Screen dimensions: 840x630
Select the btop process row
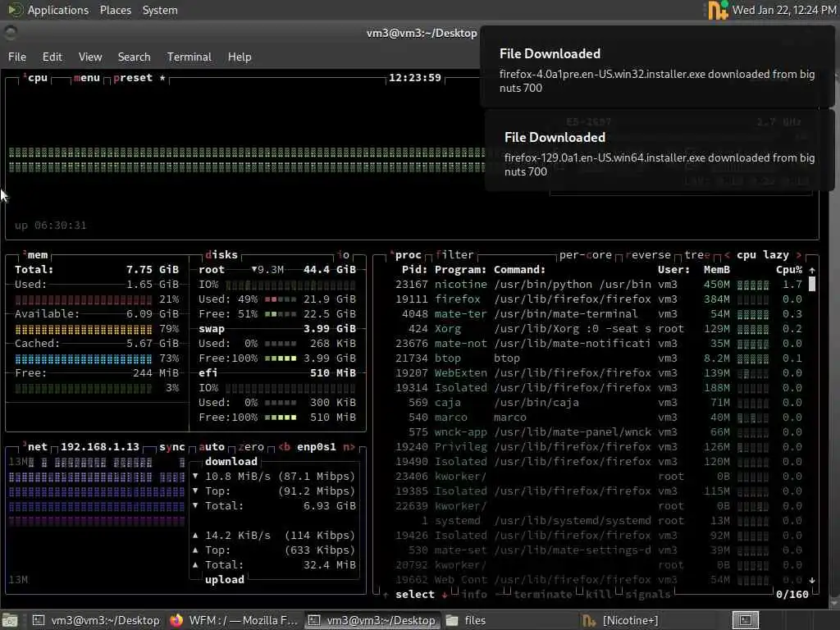(x=598, y=358)
